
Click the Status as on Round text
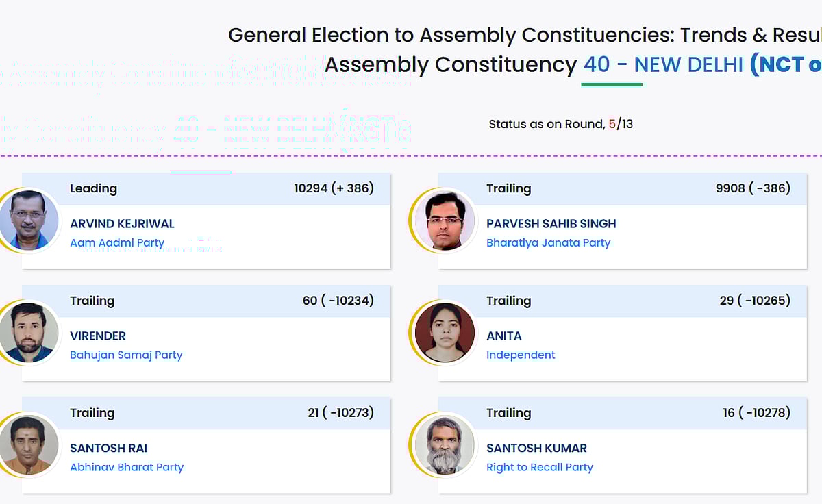pos(547,124)
